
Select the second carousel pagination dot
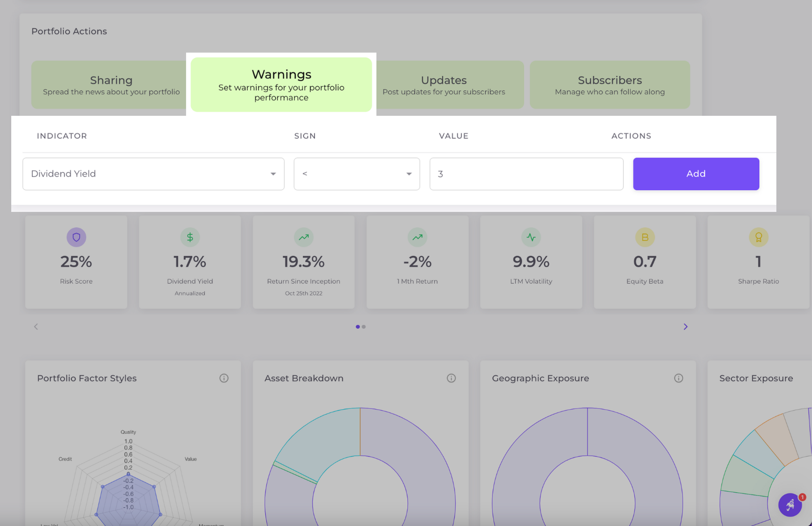(364, 327)
